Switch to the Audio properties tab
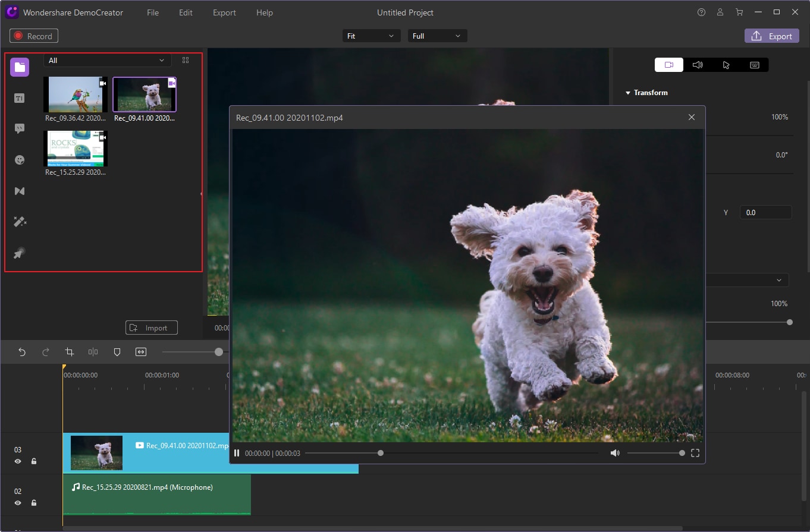 [698, 65]
